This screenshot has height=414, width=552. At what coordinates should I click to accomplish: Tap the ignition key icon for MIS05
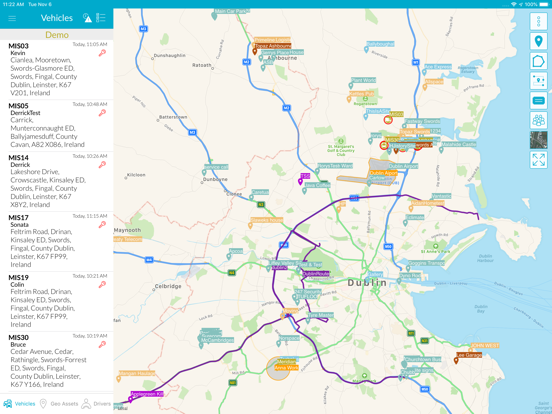click(102, 113)
